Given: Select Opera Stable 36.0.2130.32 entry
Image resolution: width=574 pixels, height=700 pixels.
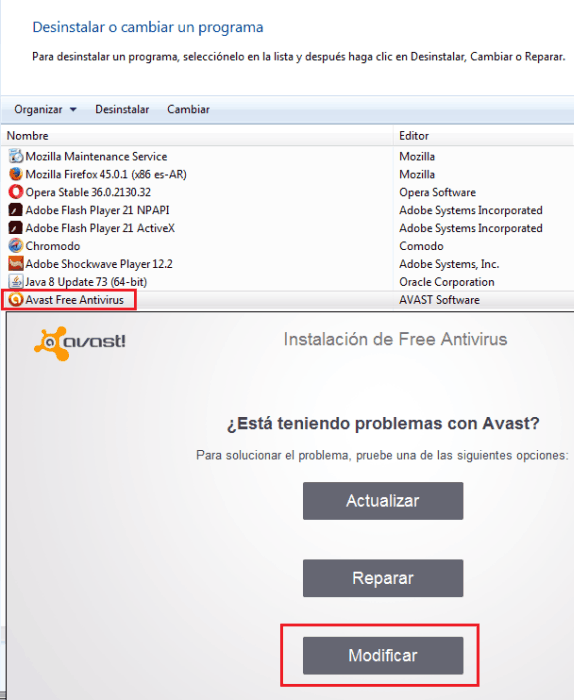Looking at the screenshot, I should point(287,192).
